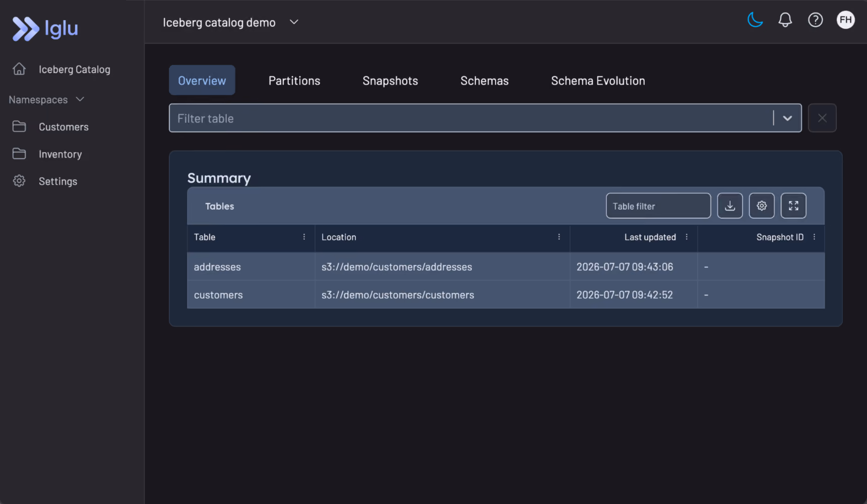Viewport: 867px width, 504px height.
Task: Open Last updated column options menu
Action: [x=687, y=237]
